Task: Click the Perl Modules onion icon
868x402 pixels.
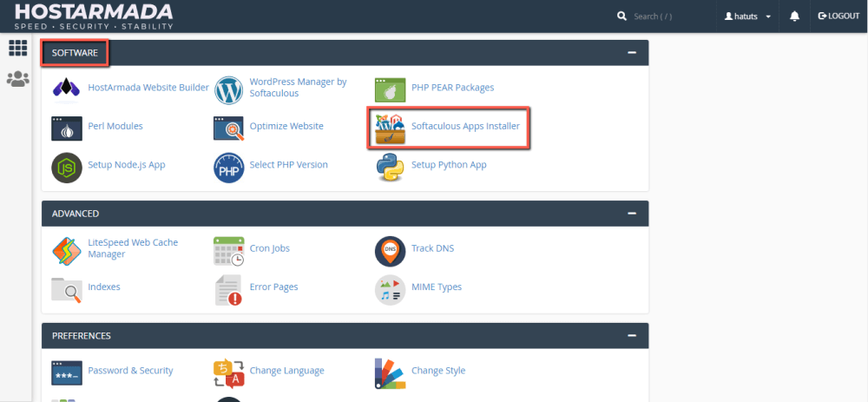Action: tap(67, 129)
